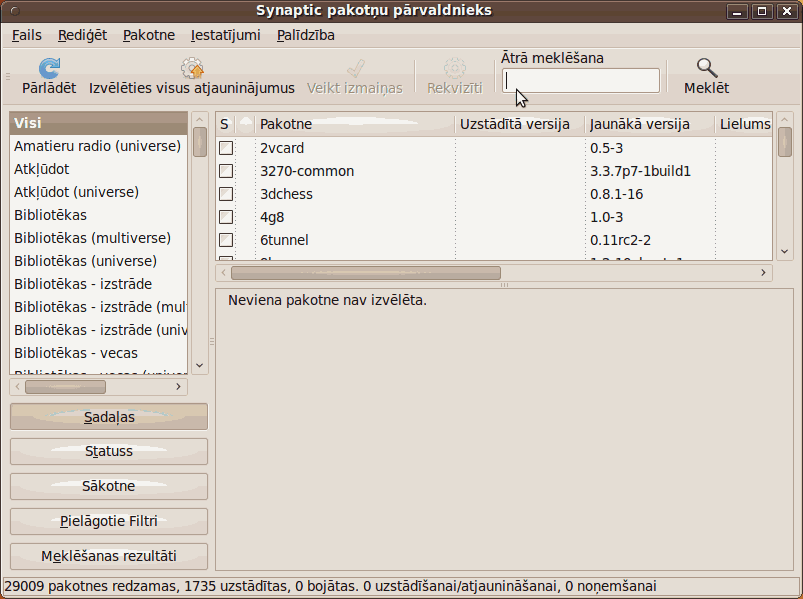The width and height of the screenshot is (803, 599).
Task: Toggle checkbox for 3270-common package
Action: 226,171
